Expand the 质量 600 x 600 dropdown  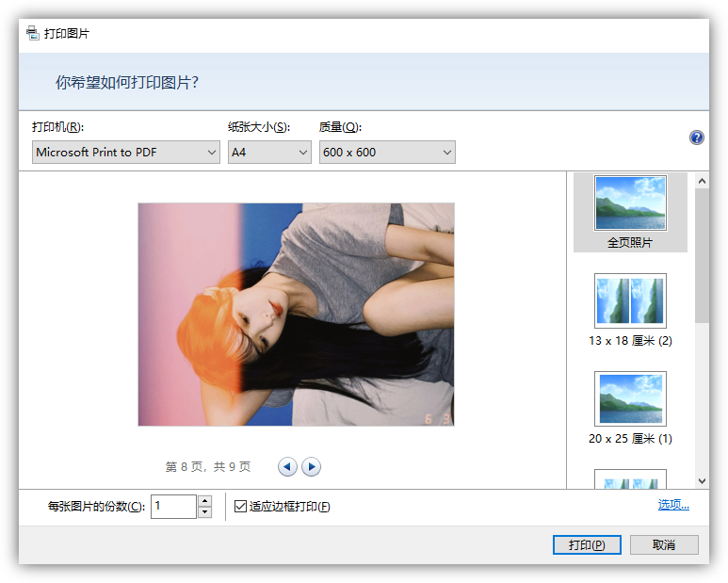click(387, 152)
